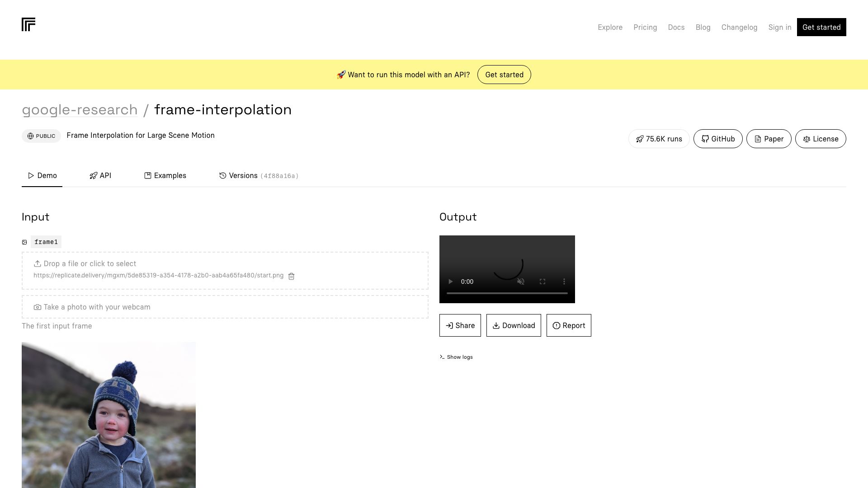Open the Explore page
868x488 pixels.
[x=610, y=27]
